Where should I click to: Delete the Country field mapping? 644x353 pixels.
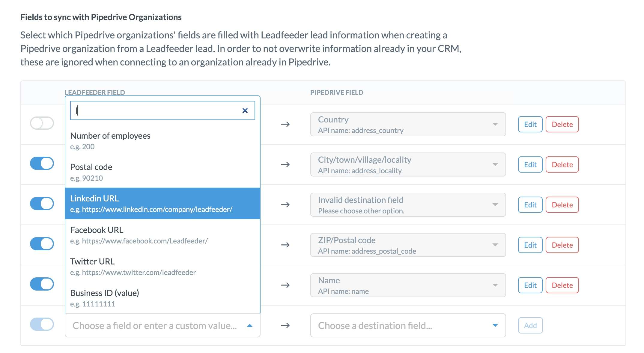[562, 124]
